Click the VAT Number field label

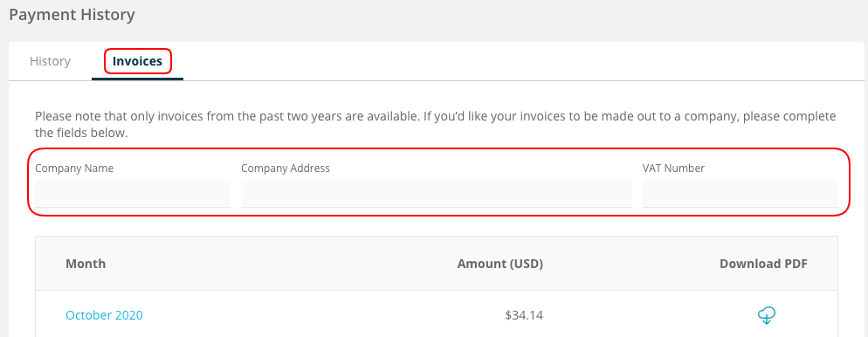(x=673, y=168)
